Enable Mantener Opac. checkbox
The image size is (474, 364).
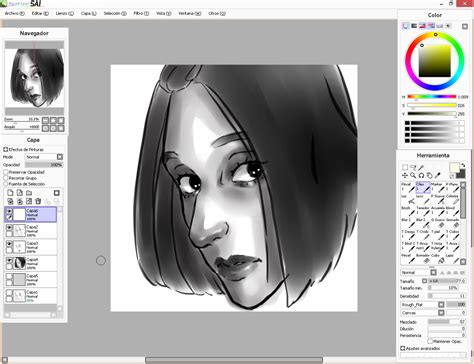(x=430, y=341)
